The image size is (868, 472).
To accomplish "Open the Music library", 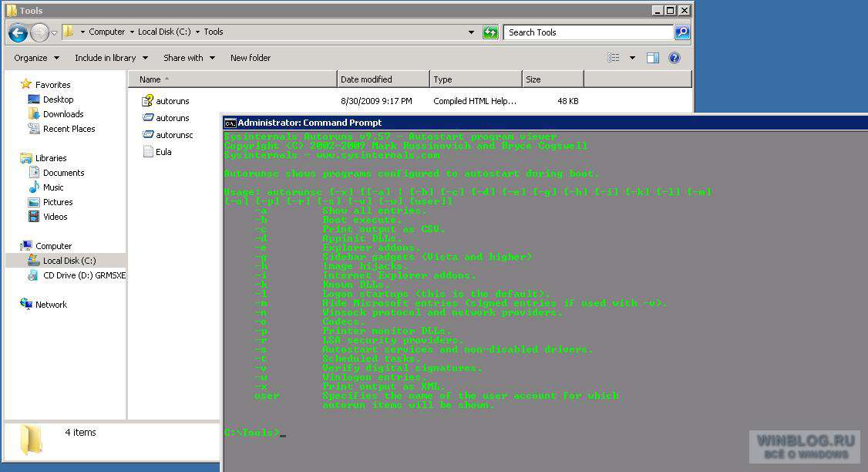I will pos(53,187).
